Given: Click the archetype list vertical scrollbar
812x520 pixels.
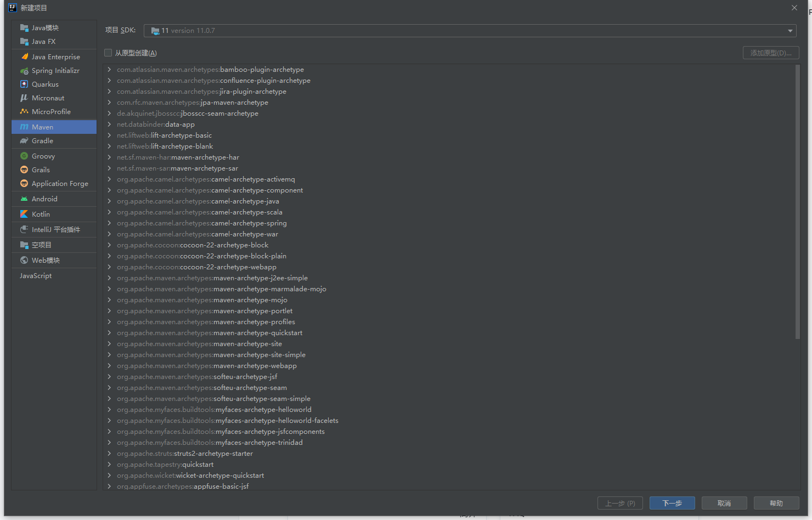Looking at the screenshot, I should (797, 202).
